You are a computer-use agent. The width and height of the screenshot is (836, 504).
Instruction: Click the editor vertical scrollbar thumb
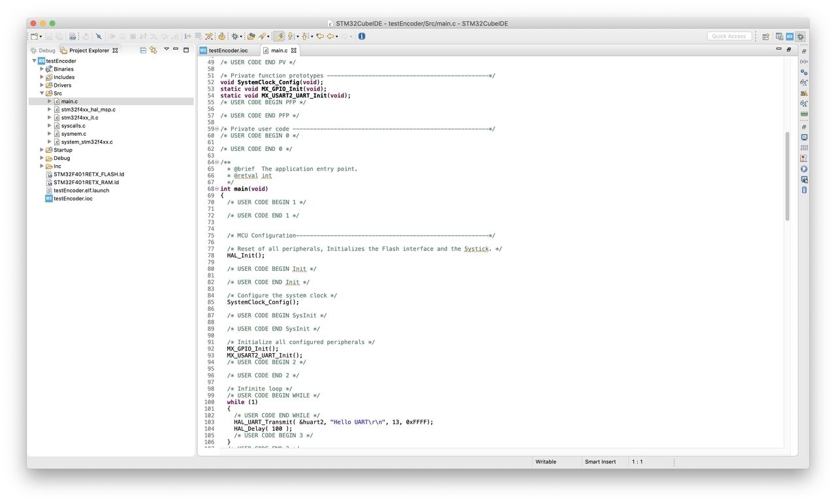point(787,176)
